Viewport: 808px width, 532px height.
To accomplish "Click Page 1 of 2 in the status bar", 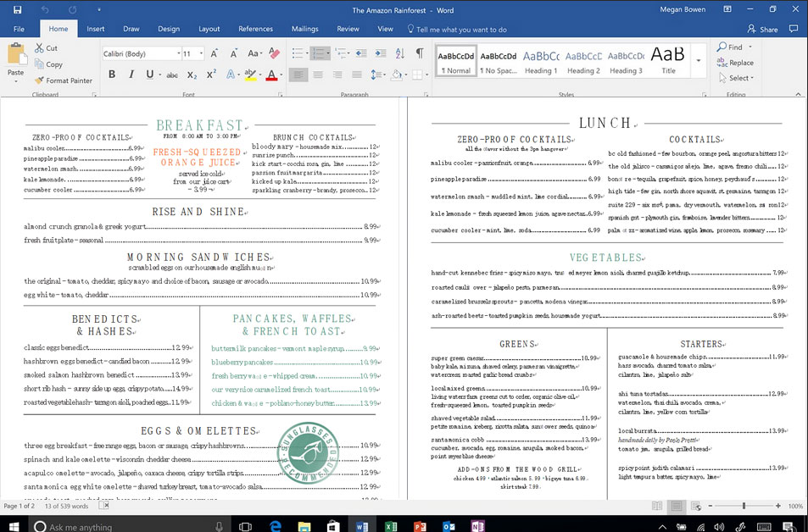I will [19, 506].
